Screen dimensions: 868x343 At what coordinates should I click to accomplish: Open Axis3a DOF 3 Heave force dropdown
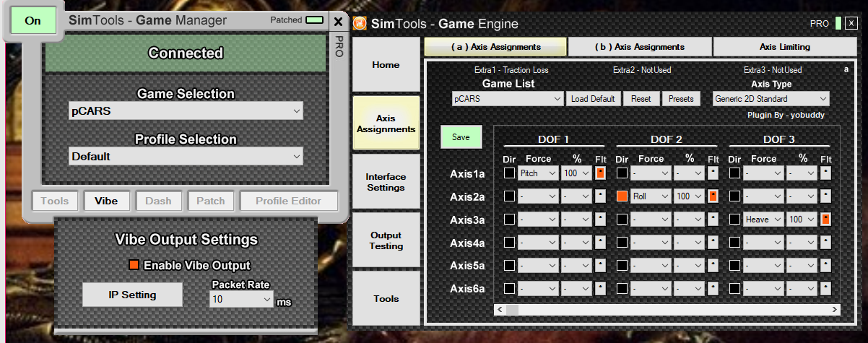pyautogui.click(x=763, y=219)
